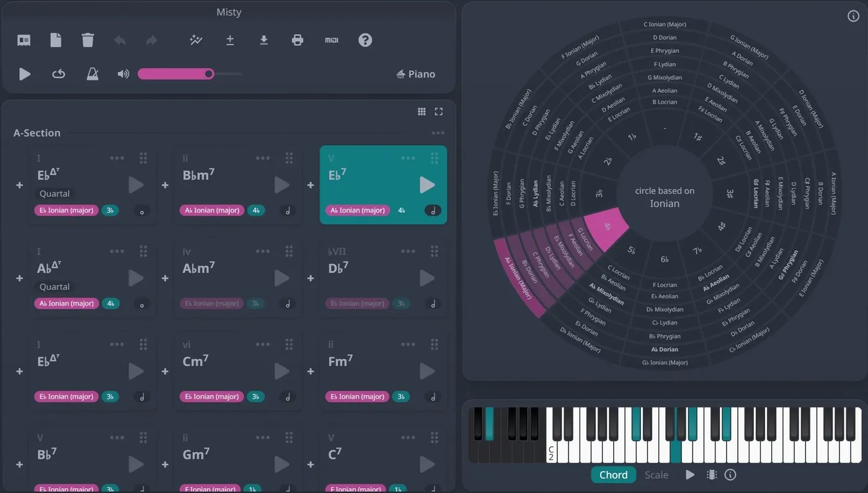Click the MIDI export icon
868x493 pixels.
332,40
